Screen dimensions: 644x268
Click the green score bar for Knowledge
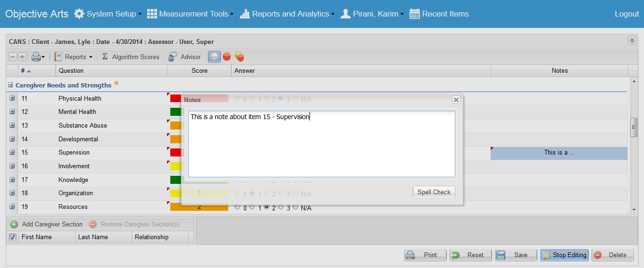coord(176,180)
